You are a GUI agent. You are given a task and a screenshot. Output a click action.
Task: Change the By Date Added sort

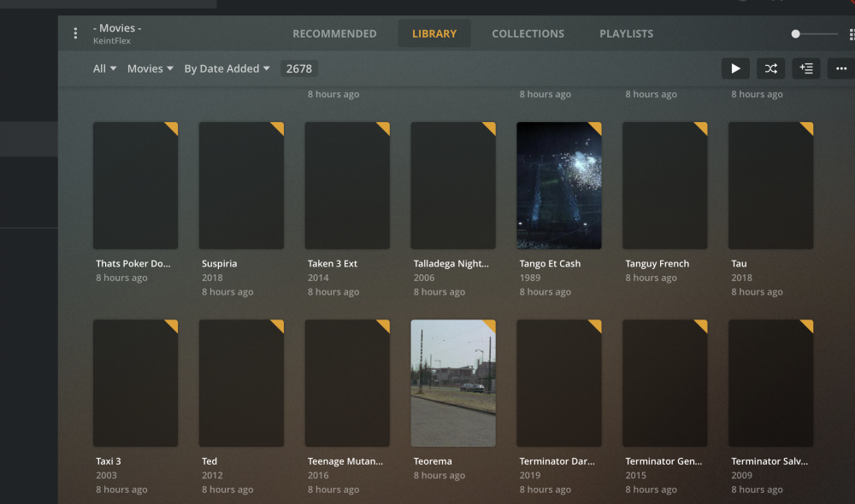pos(227,68)
